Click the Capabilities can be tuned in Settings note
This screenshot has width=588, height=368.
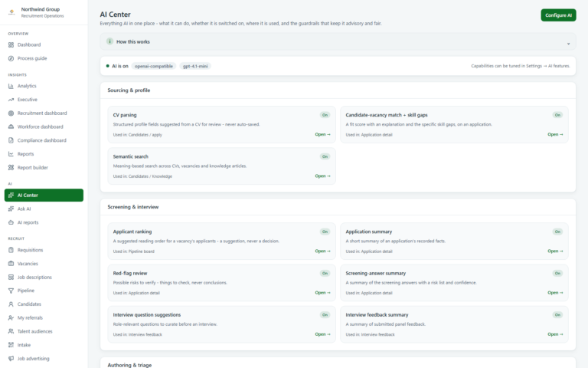[521, 66]
